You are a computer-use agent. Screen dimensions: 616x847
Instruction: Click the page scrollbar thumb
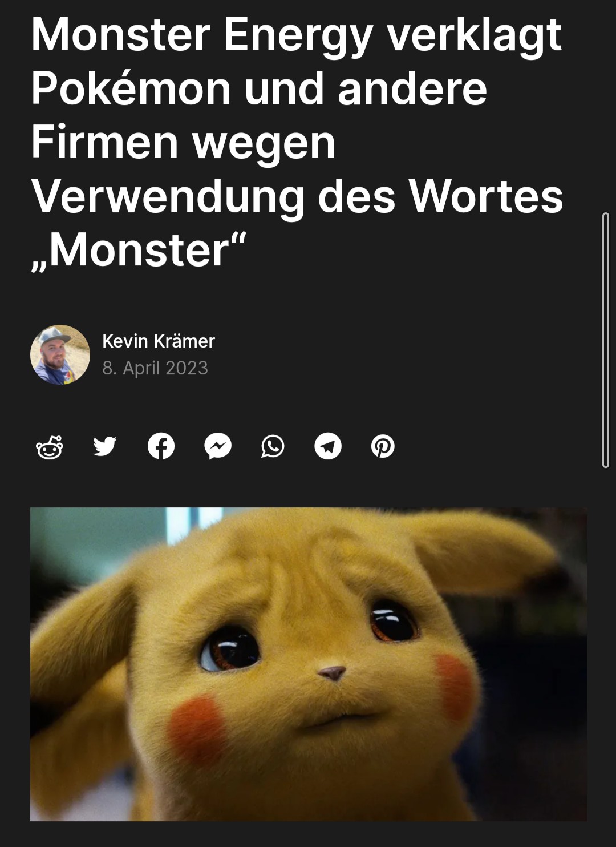pos(606,340)
